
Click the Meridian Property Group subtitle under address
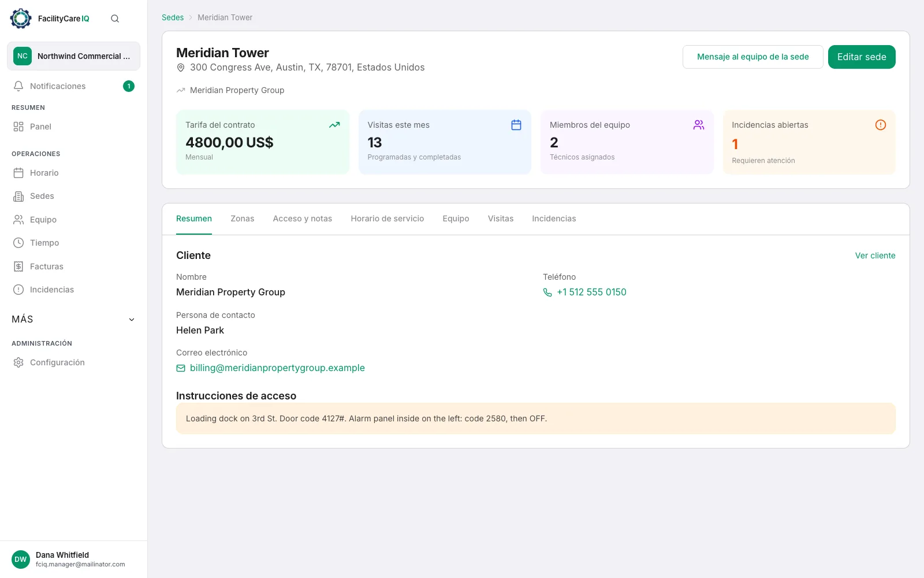237,90
